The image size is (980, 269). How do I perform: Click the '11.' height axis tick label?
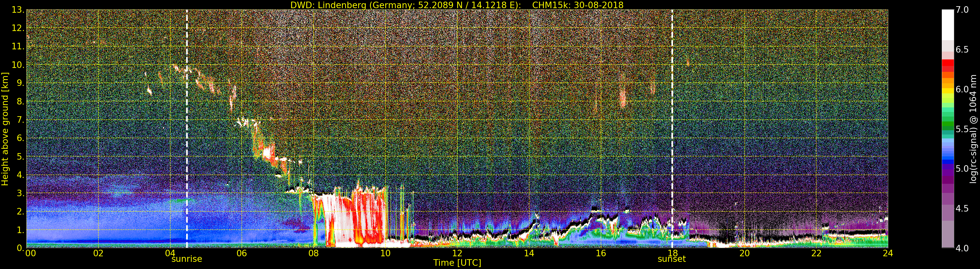click(x=18, y=46)
